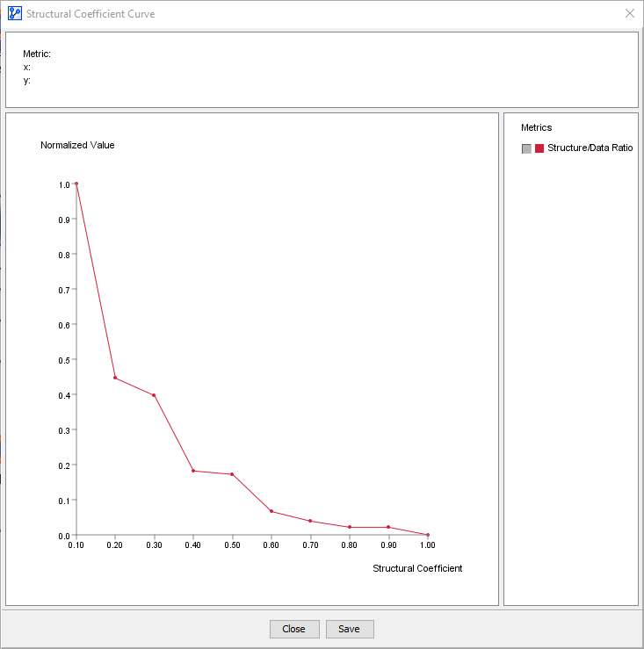Select the curve data point at 0.80
Image resolution: width=644 pixels, height=649 pixels.
click(x=350, y=527)
